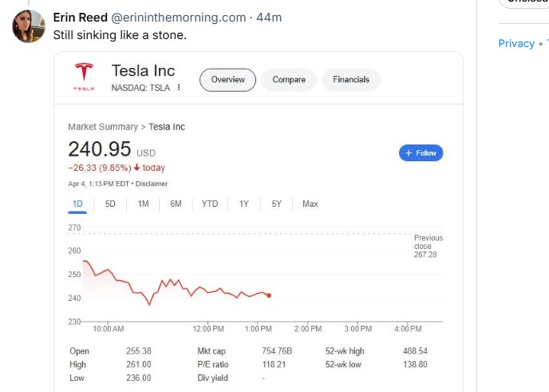
Task: Switch to the Compare tab
Action: (x=289, y=80)
